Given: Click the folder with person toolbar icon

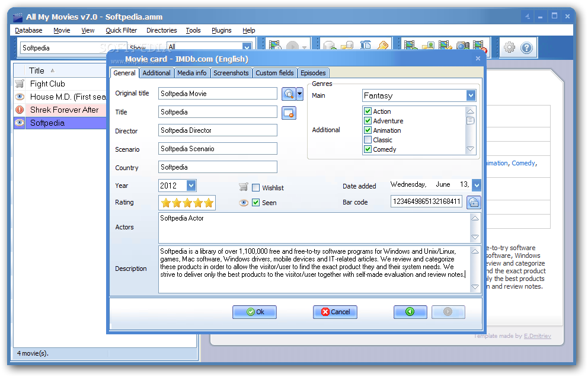Looking at the screenshot, I should (428, 46).
